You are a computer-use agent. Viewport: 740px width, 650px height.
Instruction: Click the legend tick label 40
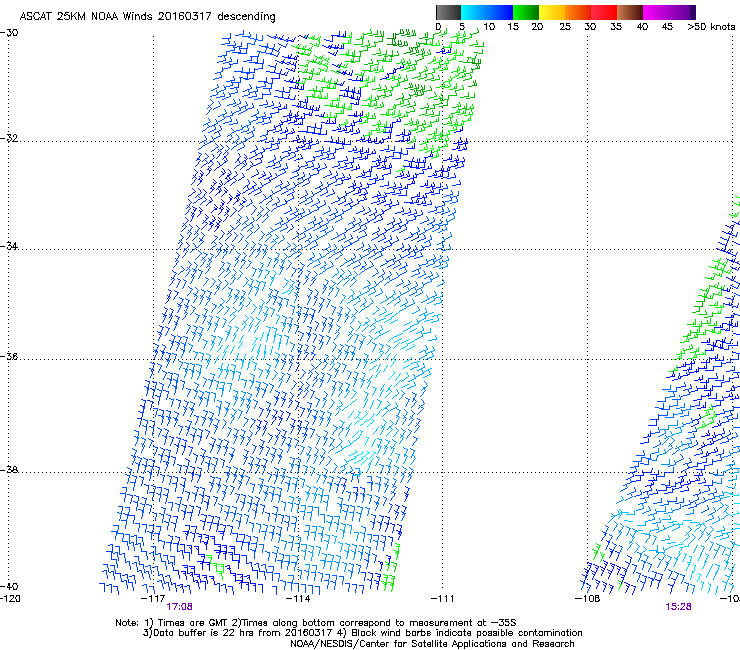tap(642, 27)
